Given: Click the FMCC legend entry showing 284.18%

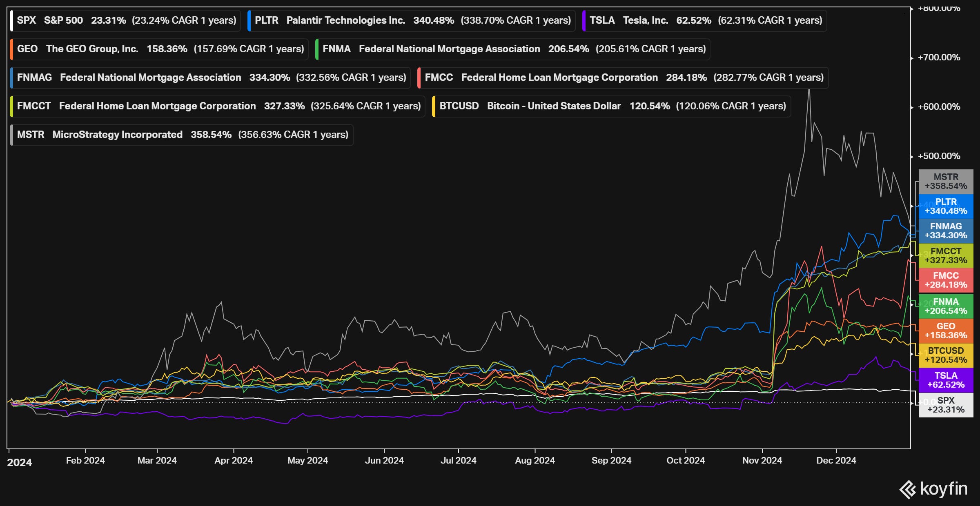Looking at the screenshot, I should (x=623, y=78).
